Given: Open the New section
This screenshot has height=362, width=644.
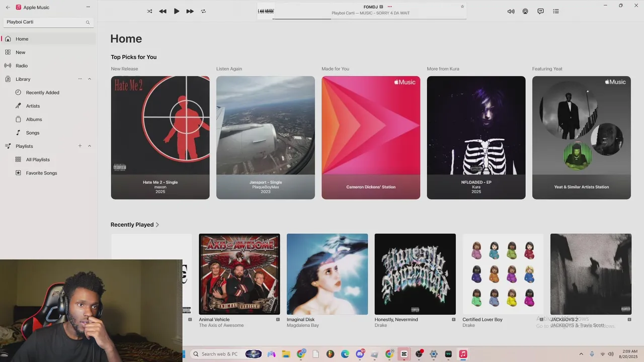Looking at the screenshot, I should click(x=48, y=52).
